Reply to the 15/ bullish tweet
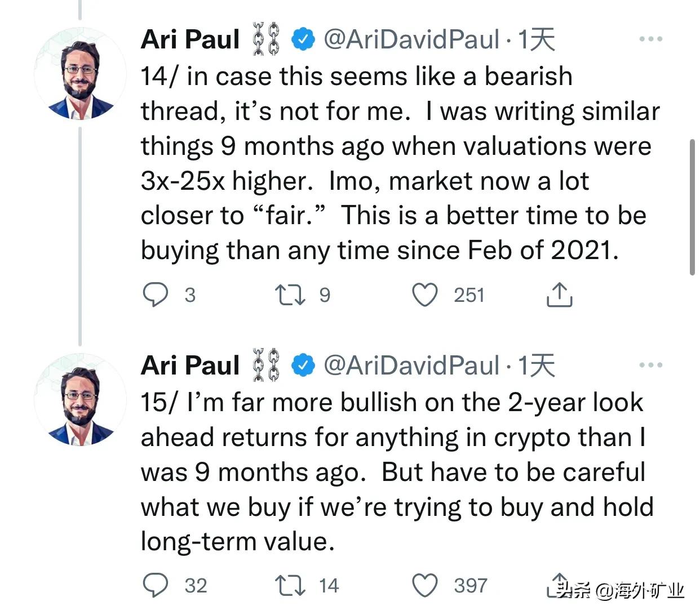Viewport: 700px width, 615px height. [x=156, y=586]
